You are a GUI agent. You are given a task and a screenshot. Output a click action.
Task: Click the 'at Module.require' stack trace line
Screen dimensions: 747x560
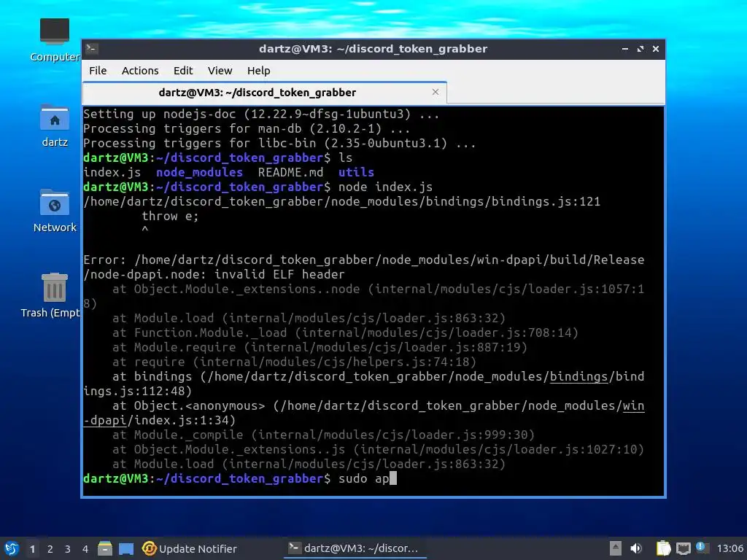tap(320, 348)
